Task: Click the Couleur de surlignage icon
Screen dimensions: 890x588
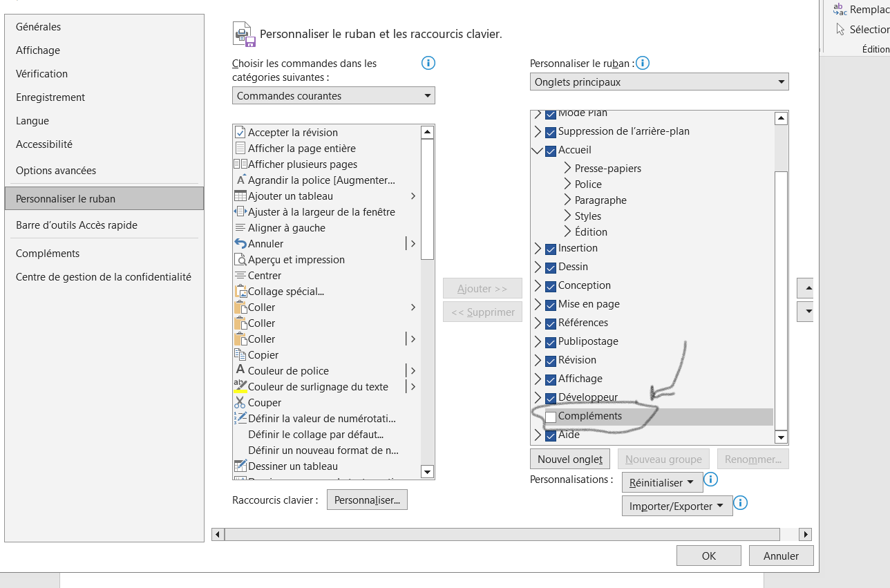Action: [x=240, y=386]
